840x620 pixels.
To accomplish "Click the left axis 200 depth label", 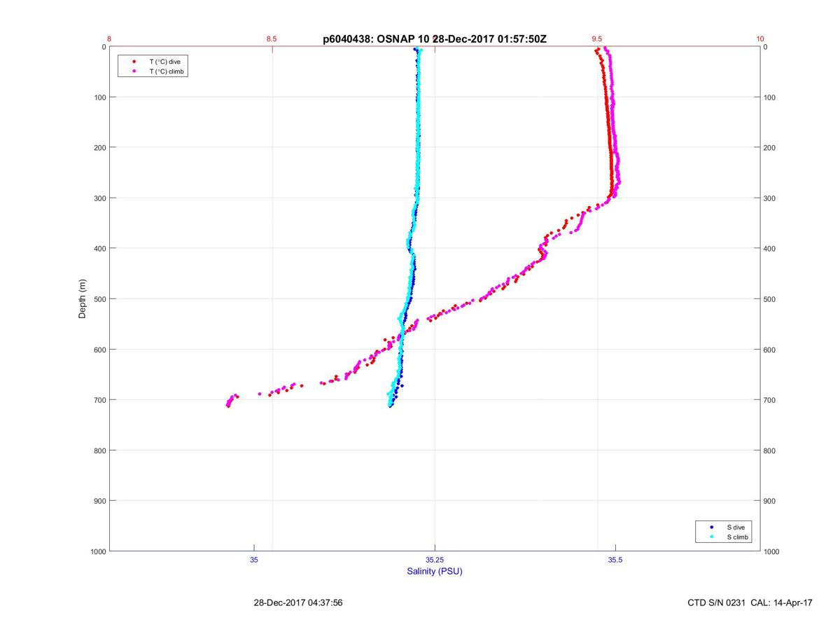I will tap(99, 148).
